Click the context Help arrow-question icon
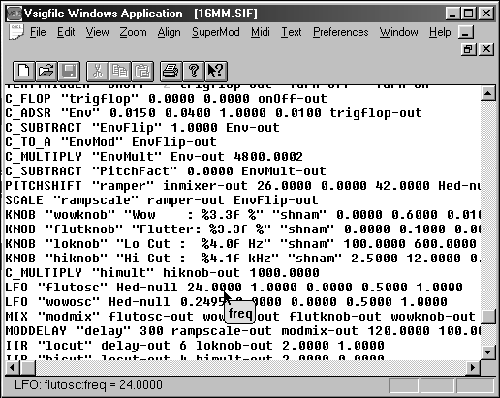The image size is (500, 398). (x=216, y=71)
